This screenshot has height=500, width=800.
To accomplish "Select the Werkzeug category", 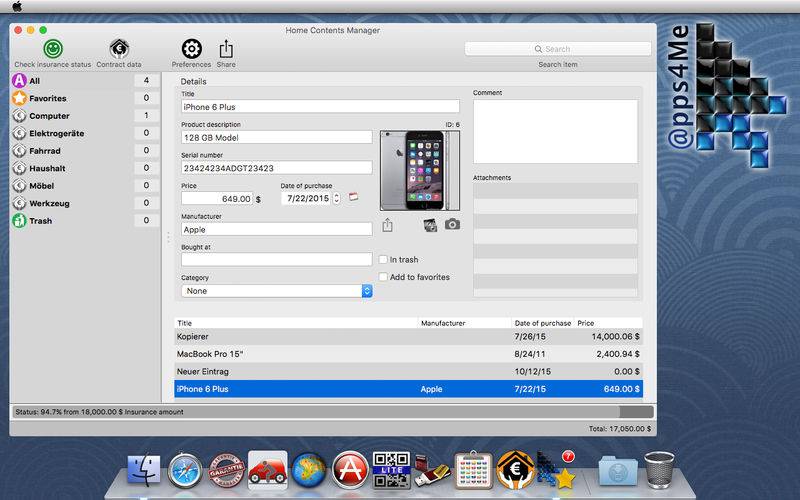I will pyautogui.click(x=85, y=203).
